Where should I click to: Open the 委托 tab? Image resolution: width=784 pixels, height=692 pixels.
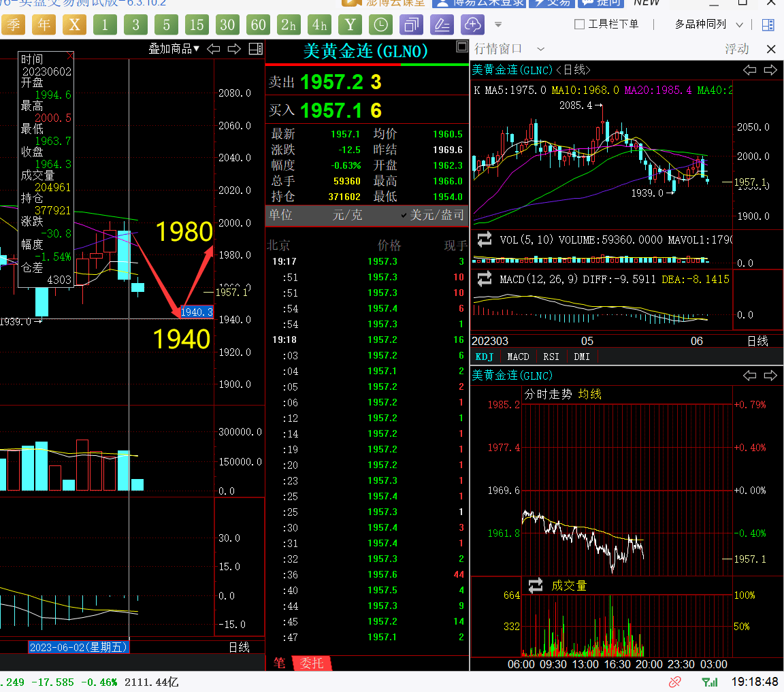click(312, 663)
